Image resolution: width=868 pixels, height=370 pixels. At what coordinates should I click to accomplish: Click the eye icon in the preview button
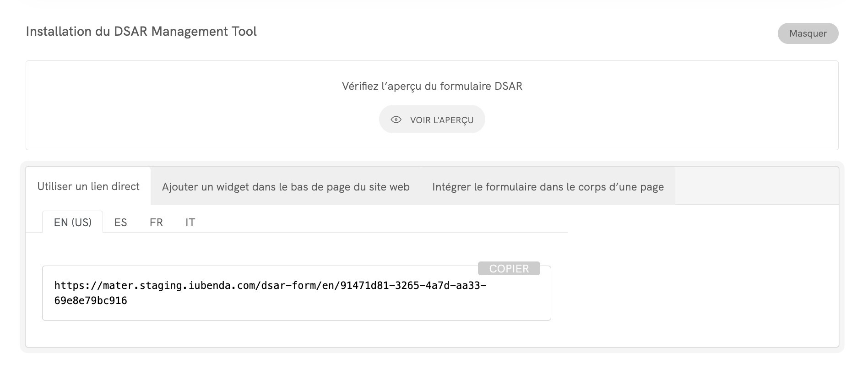(396, 120)
